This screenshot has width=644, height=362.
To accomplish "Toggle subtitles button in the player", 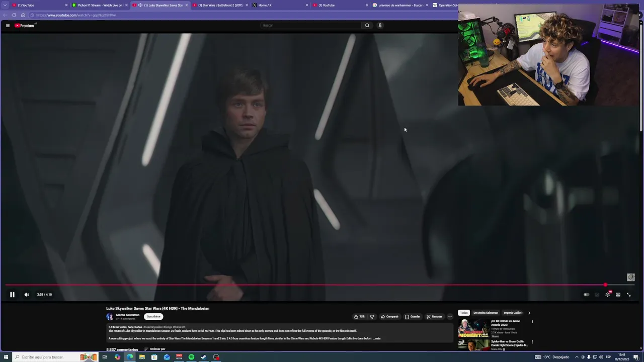I will tap(597, 295).
